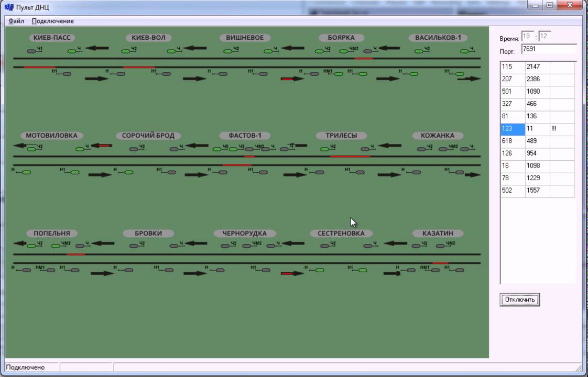Select green signal Ч2 at КИЕВ-ВОЛ
588x377 pixels.
(x=126, y=51)
